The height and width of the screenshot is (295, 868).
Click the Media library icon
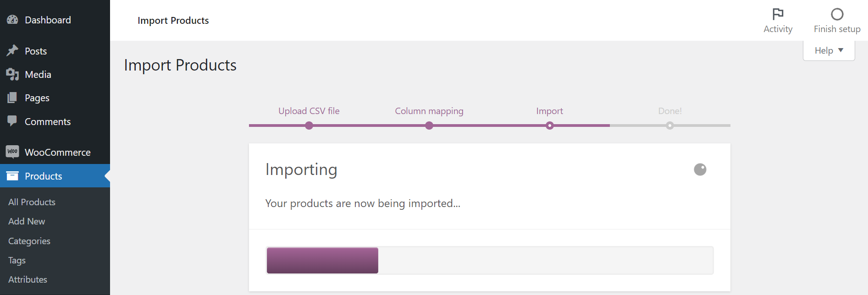[x=12, y=74]
